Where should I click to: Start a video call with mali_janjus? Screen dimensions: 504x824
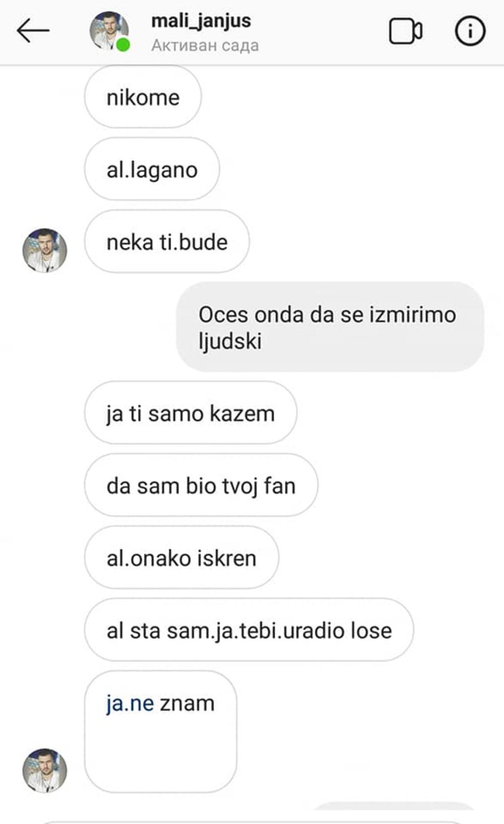pos(406,31)
